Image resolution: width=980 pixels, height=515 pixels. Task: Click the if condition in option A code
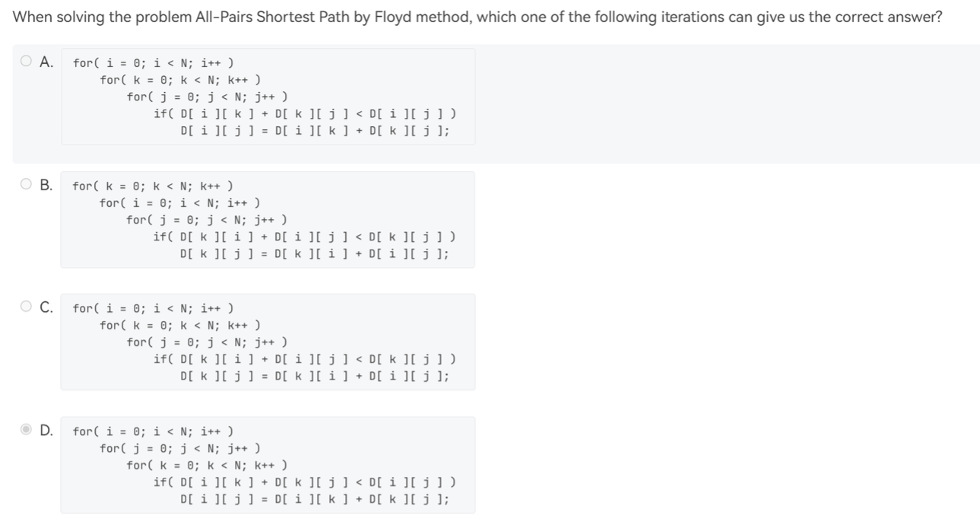click(304, 114)
